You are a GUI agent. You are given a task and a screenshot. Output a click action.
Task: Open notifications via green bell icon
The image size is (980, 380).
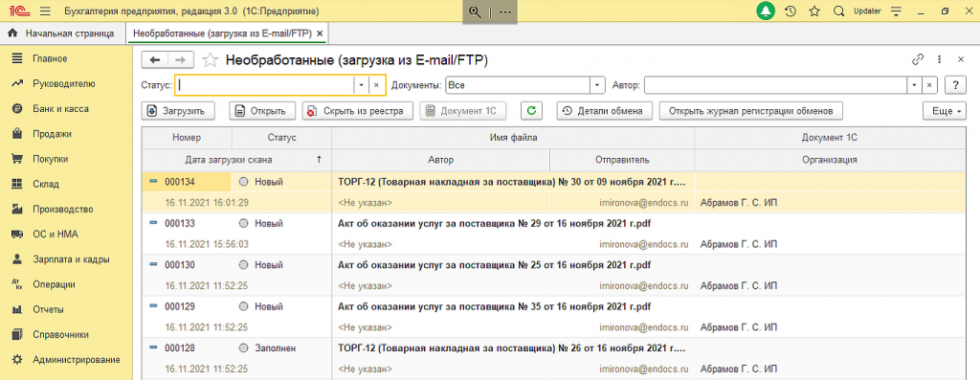click(766, 11)
